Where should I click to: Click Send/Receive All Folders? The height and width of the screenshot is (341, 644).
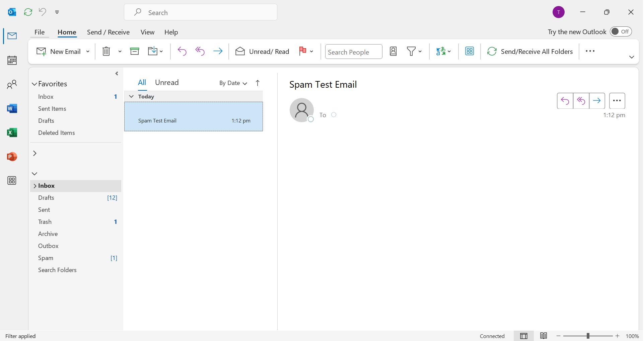coord(530,52)
